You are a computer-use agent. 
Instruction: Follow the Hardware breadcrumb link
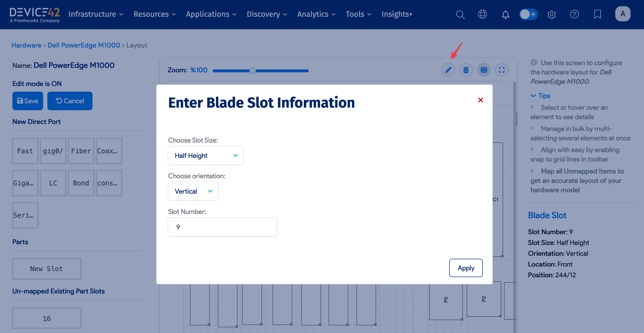pyautogui.click(x=26, y=45)
